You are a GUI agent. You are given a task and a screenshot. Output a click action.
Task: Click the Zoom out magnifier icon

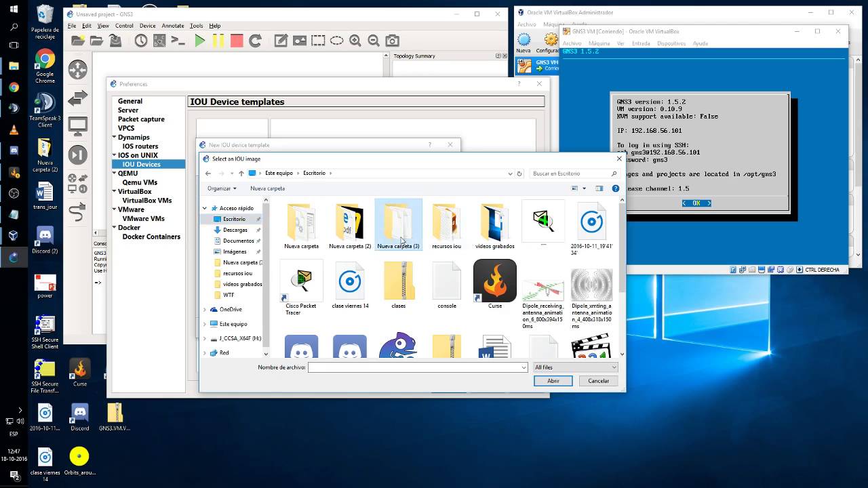pyautogui.click(x=374, y=41)
